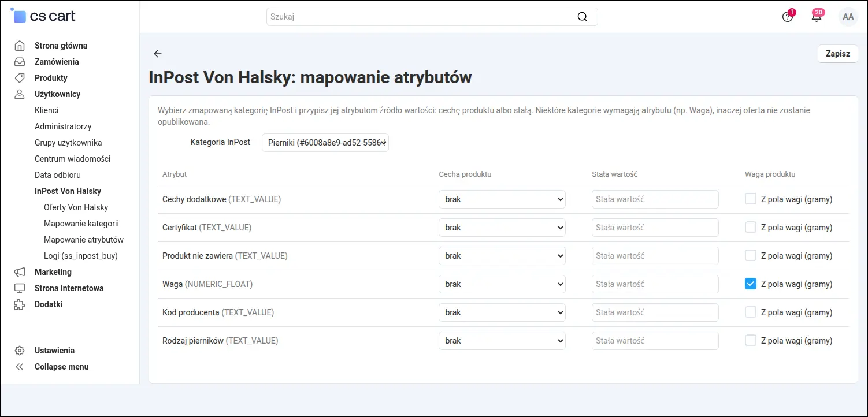The image size is (868, 417).
Task: Go to Grupy użytkownika page
Action: pos(68,143)
